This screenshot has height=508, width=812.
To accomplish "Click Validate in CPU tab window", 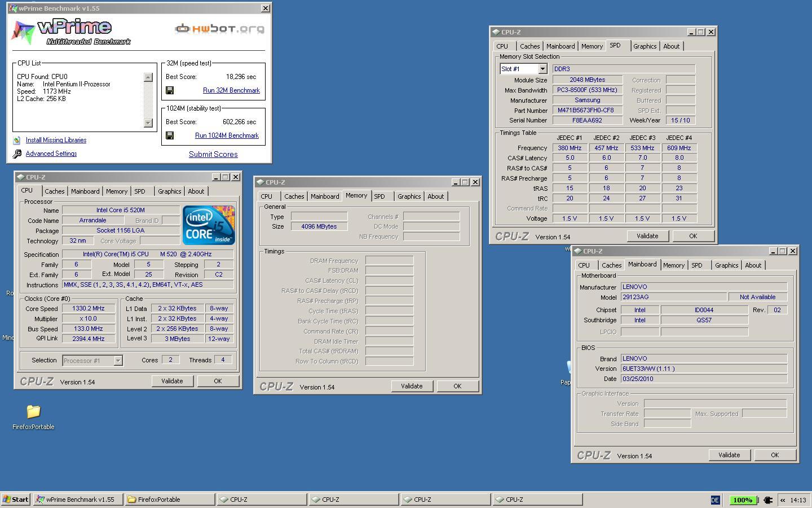I will pos(172,381).
